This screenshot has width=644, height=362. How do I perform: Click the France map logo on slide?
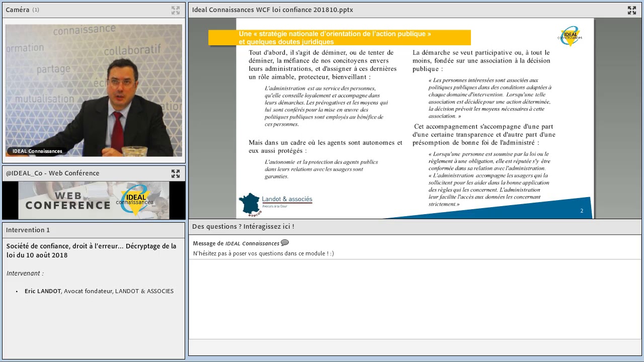pyautogui.click(x=249, y=205)
